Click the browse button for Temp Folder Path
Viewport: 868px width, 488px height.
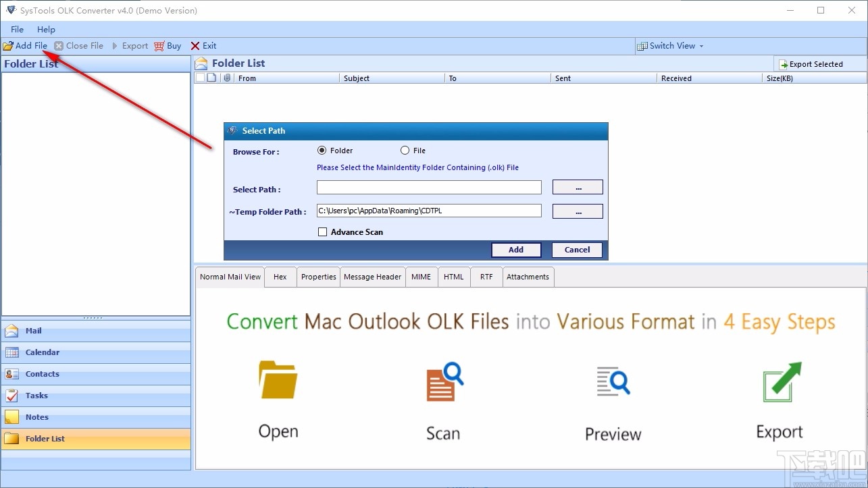tap(578, 211)
